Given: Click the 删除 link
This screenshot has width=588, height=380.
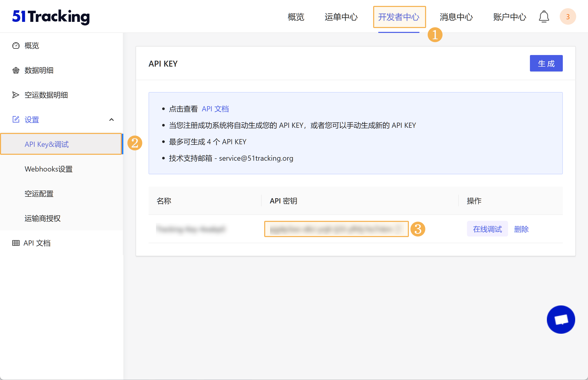Looking at the screenshot, I should [521, 229].
